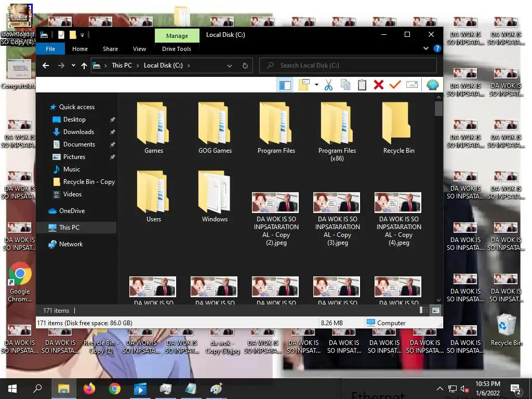Refresh the Local Disk (C:) view
Viewport: 532px width, 399px height.
coord(245,65)
